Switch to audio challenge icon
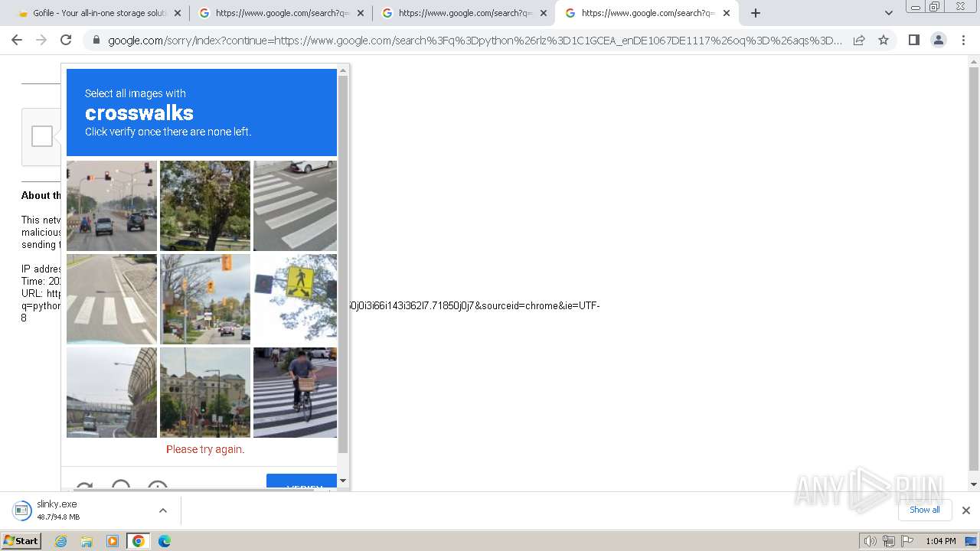 (121, 485)
